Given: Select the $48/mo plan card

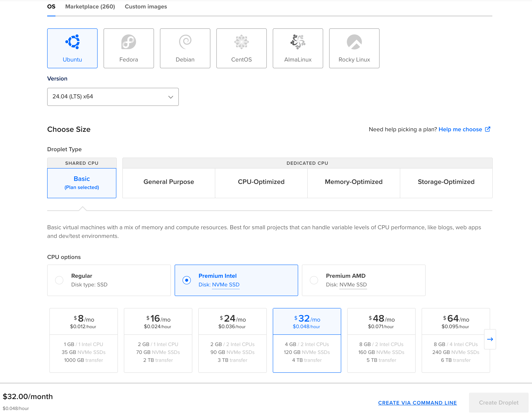Looking at the screenshot, I should [x=381, y=340].
